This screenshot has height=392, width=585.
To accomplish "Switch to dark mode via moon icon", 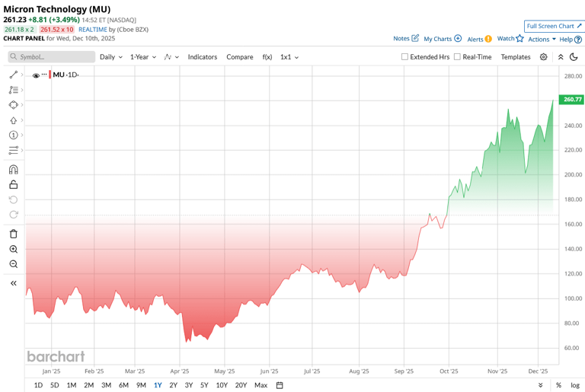I will tap(574, 57).
